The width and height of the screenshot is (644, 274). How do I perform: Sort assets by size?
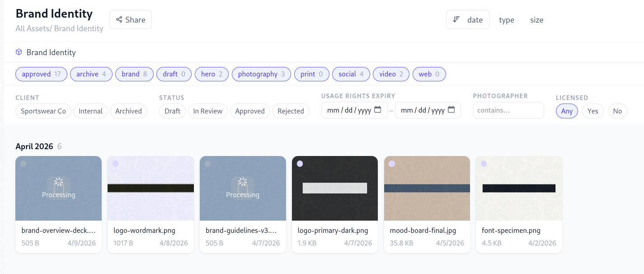(x=537, y=19)
